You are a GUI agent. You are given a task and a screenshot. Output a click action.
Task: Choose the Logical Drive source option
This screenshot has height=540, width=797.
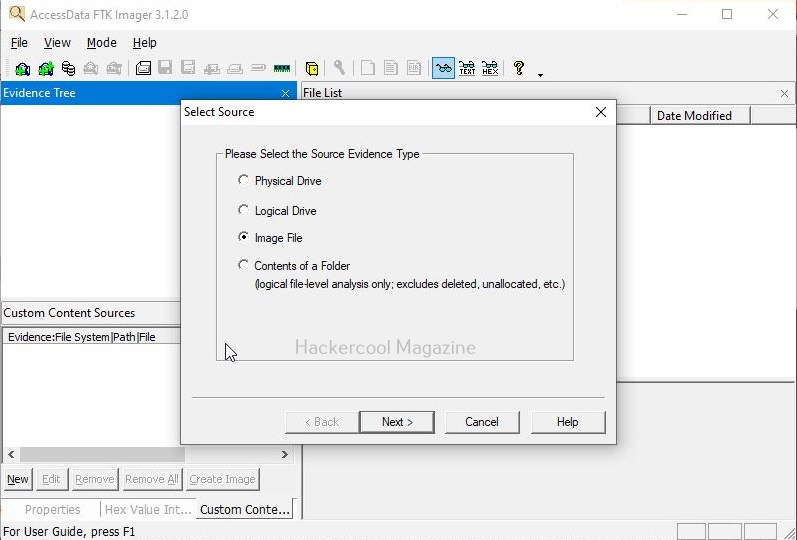(243, 211)
